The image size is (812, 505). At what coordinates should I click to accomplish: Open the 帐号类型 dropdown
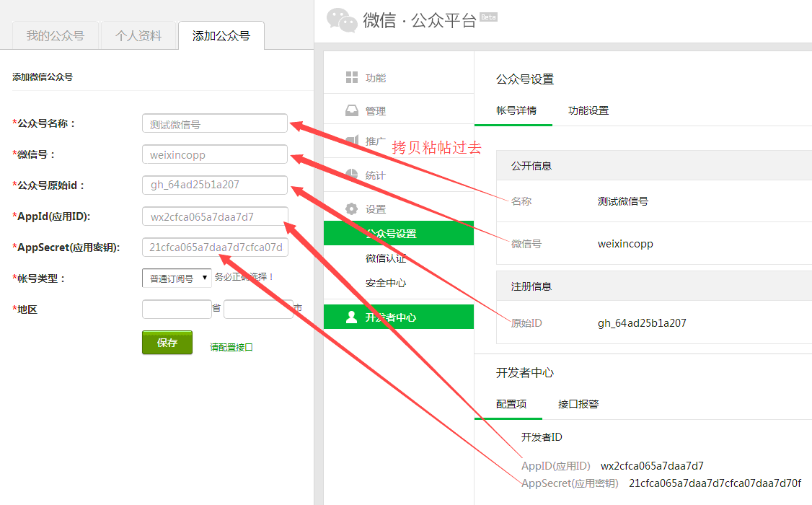coord(177,278)
